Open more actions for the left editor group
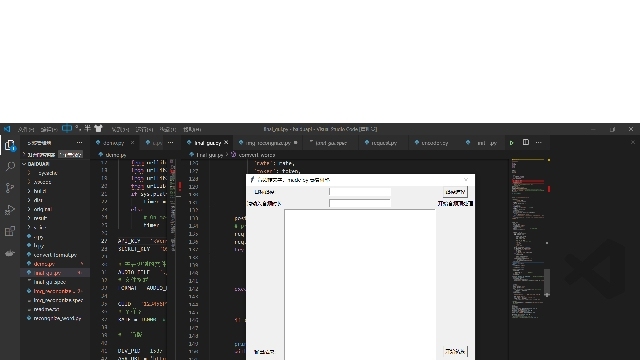Viewport: 640px width, 360px height. [170, 142]
